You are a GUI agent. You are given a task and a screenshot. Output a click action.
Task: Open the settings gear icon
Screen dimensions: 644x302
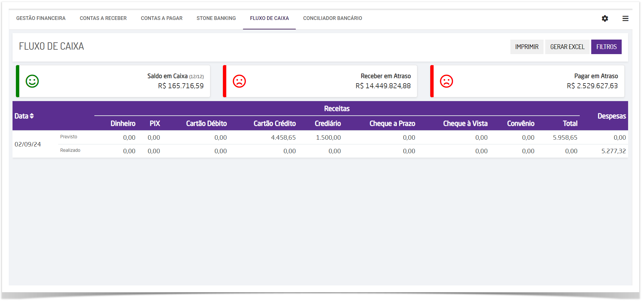pos(605,19)
